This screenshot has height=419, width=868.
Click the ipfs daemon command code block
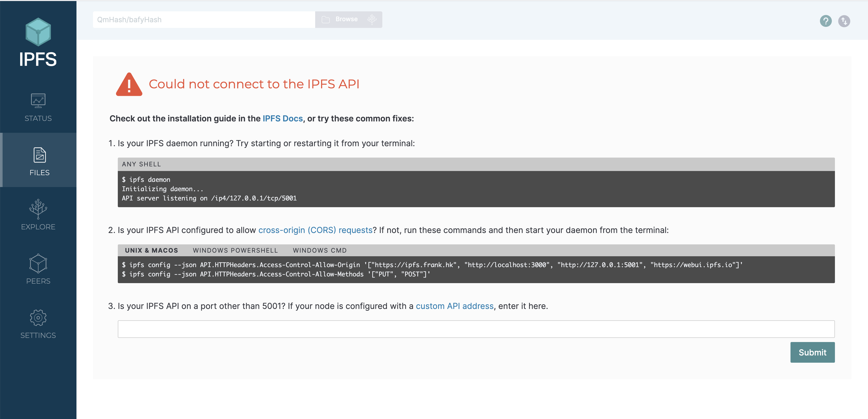point(476,189)
